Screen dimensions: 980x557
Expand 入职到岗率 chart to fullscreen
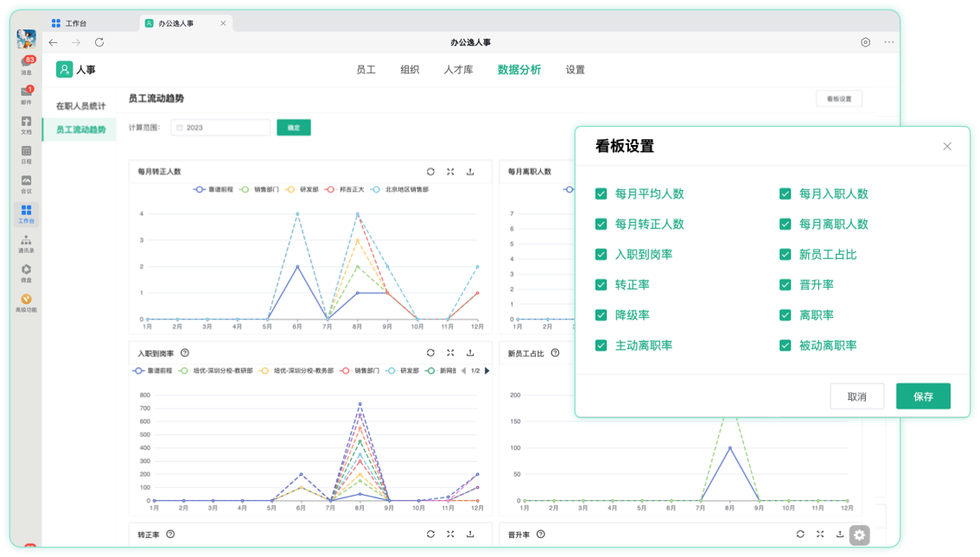click(x=450, y=353)
